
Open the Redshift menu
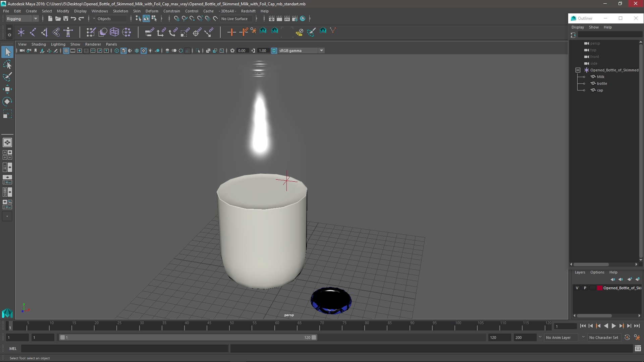(x=248, y=11)
